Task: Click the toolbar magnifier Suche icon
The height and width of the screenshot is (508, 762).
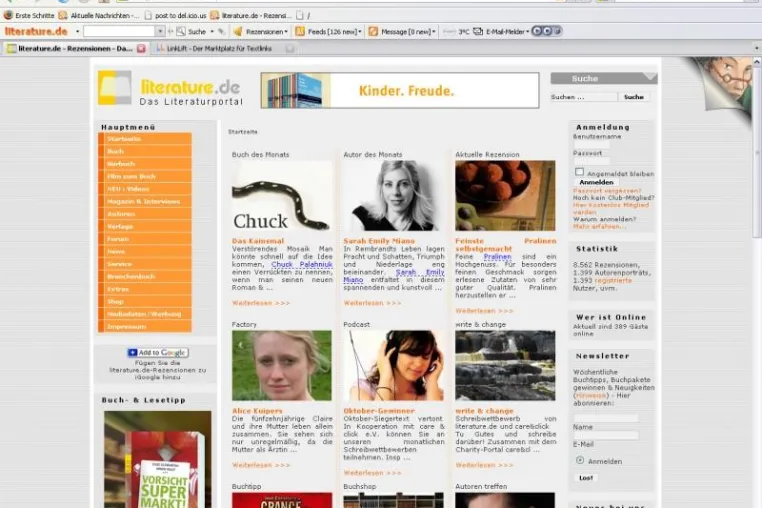Action: click(x=181, y=32)
